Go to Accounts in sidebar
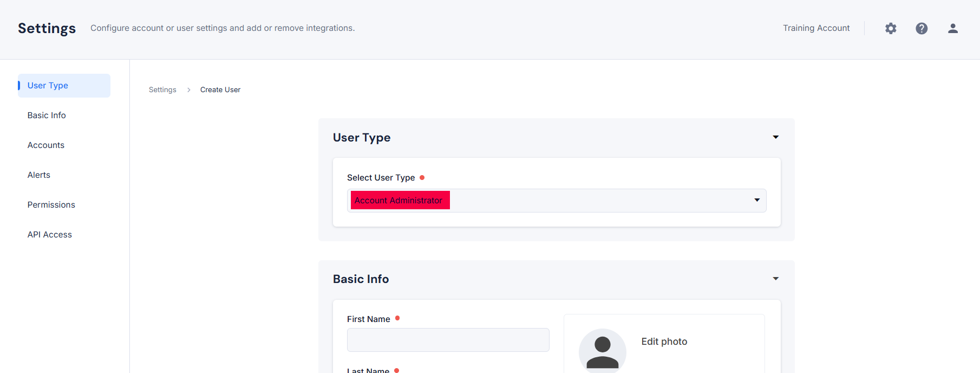This screenshot has width=980, height=373. point(46,145)
